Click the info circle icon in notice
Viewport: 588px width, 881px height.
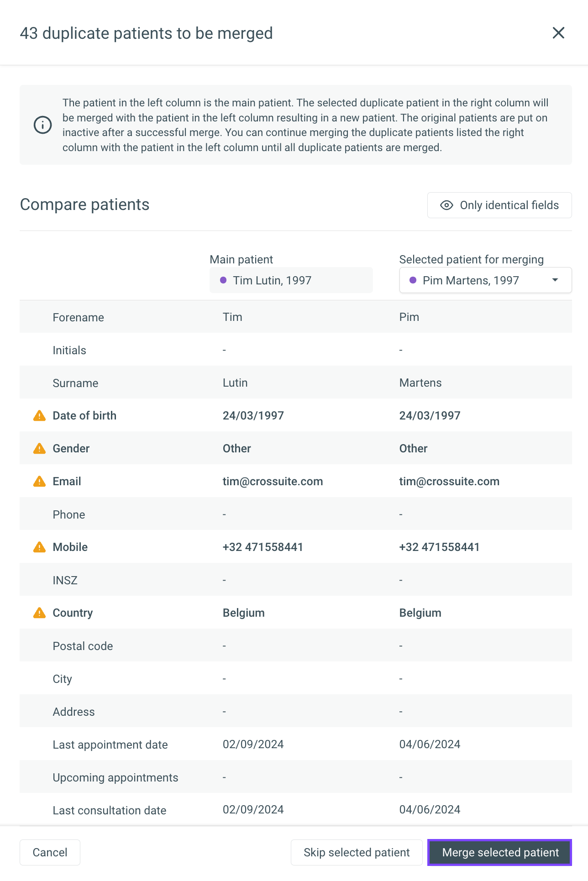tap(43, 125)
